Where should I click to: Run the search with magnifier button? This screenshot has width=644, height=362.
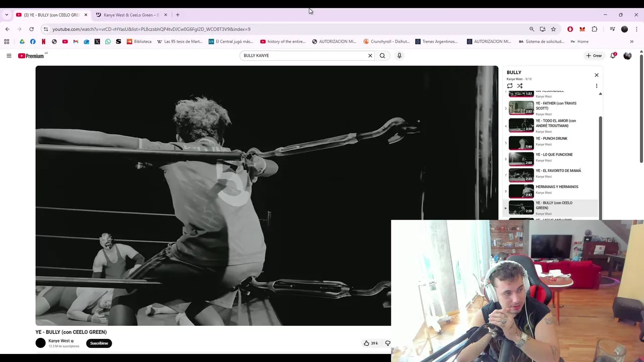tap(382, 56)
